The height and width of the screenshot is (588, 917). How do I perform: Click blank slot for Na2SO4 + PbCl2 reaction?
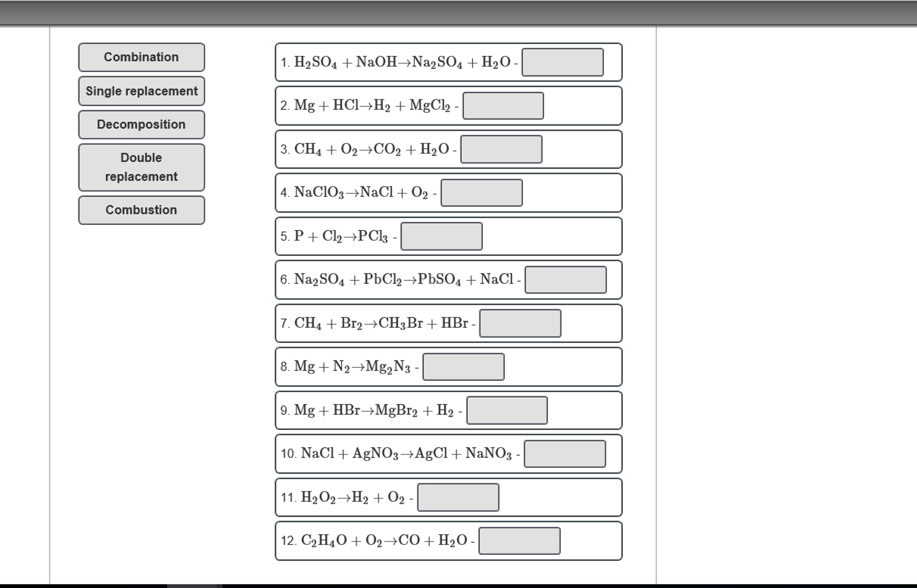point(565,280)
